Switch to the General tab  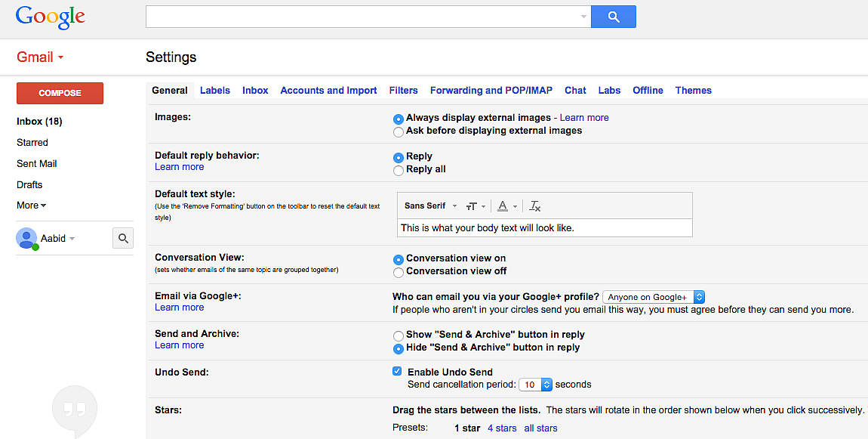tap(169, 91)
